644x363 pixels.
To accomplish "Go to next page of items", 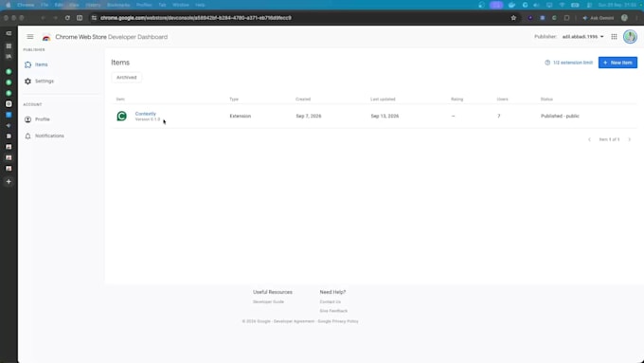I will tap(629, 139).
